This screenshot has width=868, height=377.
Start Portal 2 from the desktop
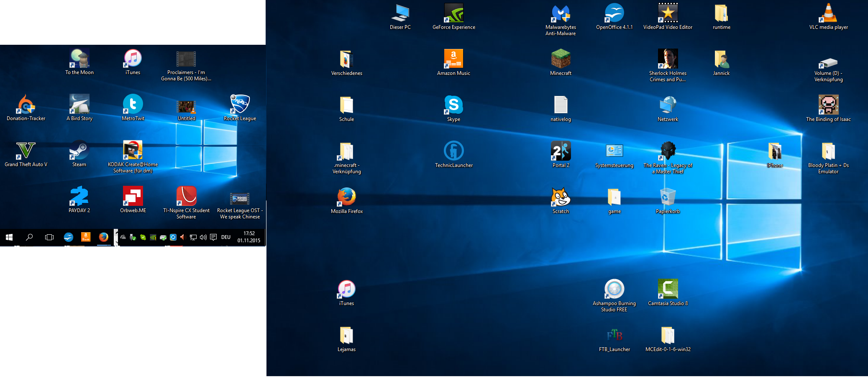pos(561,155)
